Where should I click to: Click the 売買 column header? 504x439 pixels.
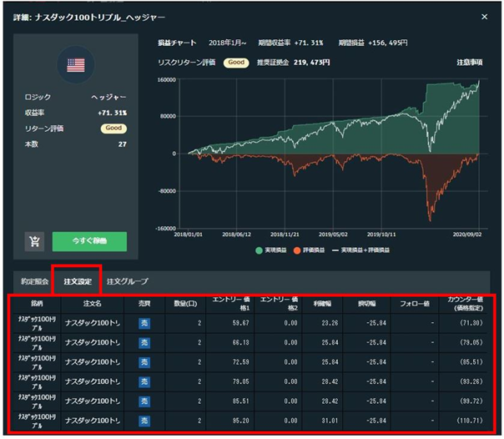click(x=144, y=304)
